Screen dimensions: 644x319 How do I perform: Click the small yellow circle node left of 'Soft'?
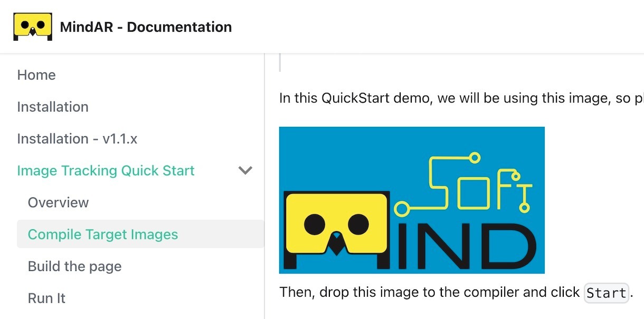point(402,208)
